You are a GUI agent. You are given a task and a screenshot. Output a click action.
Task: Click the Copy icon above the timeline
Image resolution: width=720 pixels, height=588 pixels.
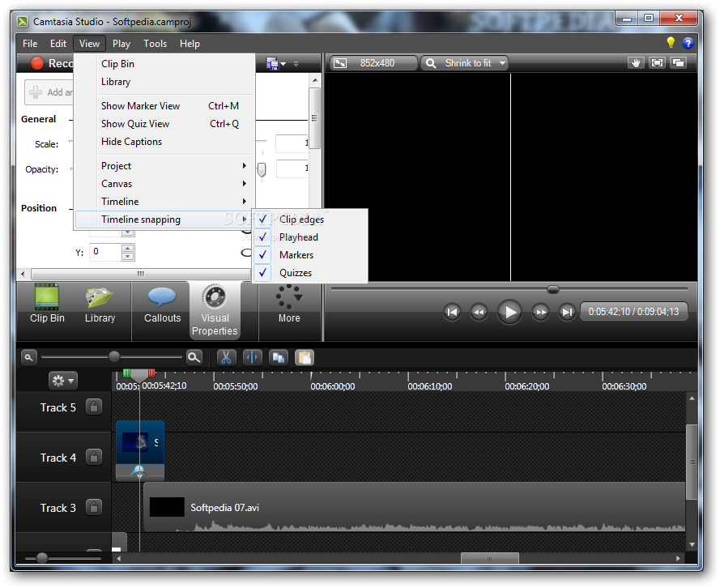(x=278, y=357)
